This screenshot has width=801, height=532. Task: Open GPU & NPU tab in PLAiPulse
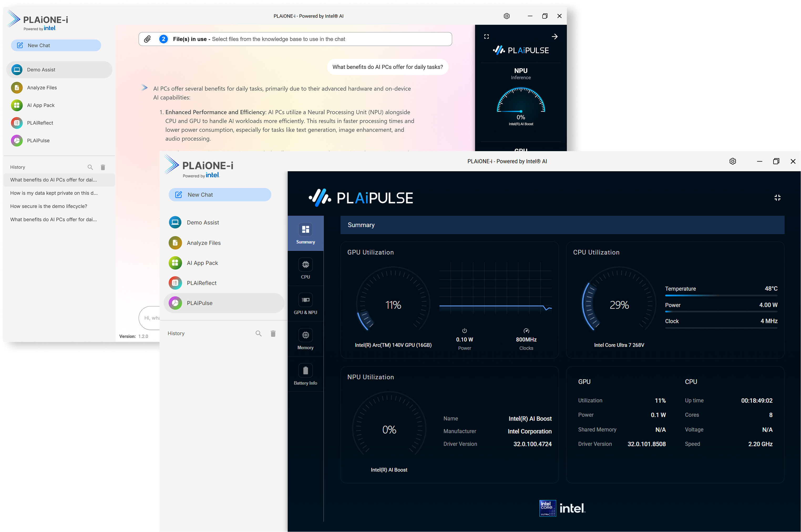coord(305,304)
